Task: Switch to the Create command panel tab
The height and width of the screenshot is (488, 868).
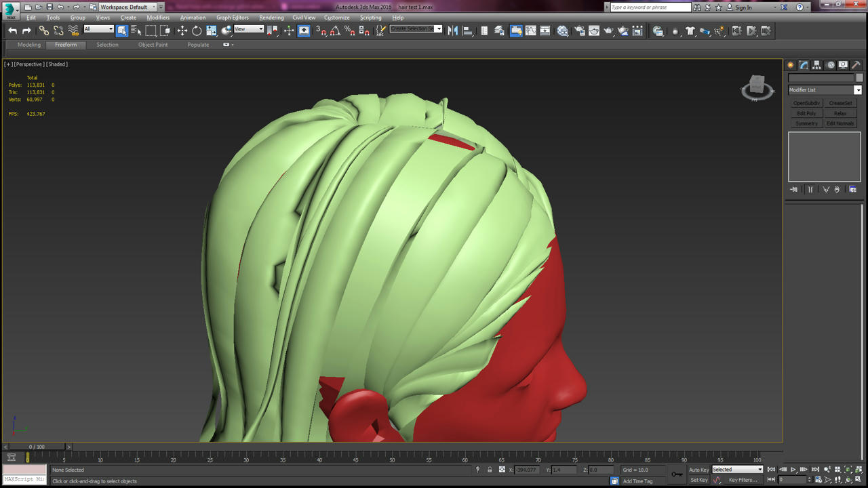Action: coord(791,65)
